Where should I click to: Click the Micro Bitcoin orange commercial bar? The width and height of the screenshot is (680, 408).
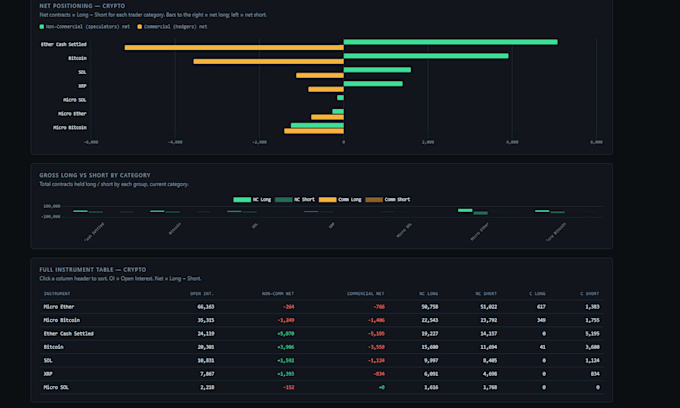pos(314,131)
